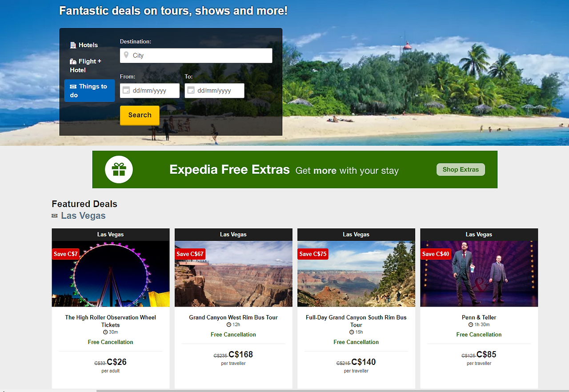Select the Things to do tab
Screen dimensions: 569x392
pyautogui.click(x=89, y=91)
